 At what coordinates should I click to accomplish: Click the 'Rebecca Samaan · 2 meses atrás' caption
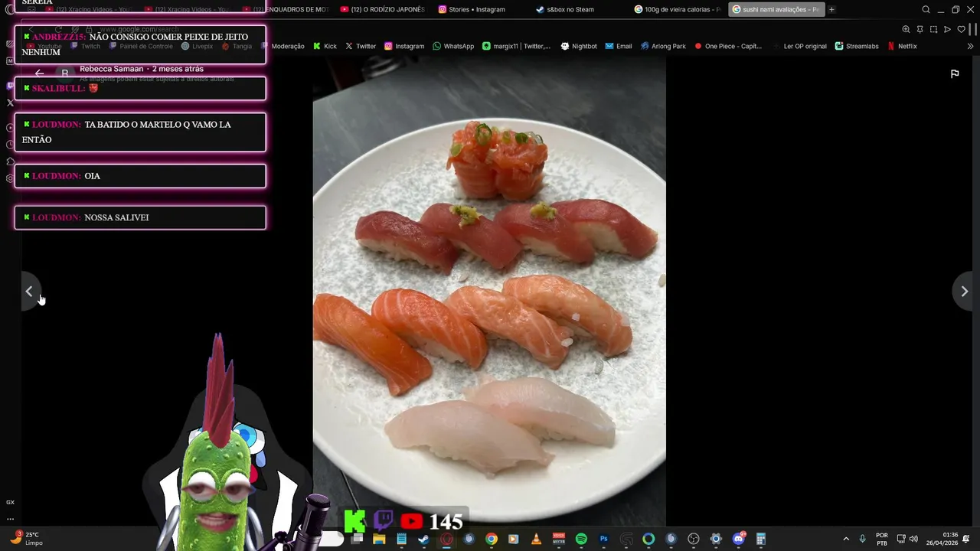point(142,69)
